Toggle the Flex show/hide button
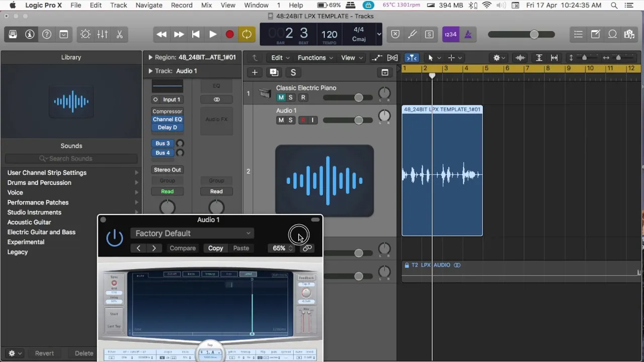Viewport: 644px width, 362px height. 392,58
